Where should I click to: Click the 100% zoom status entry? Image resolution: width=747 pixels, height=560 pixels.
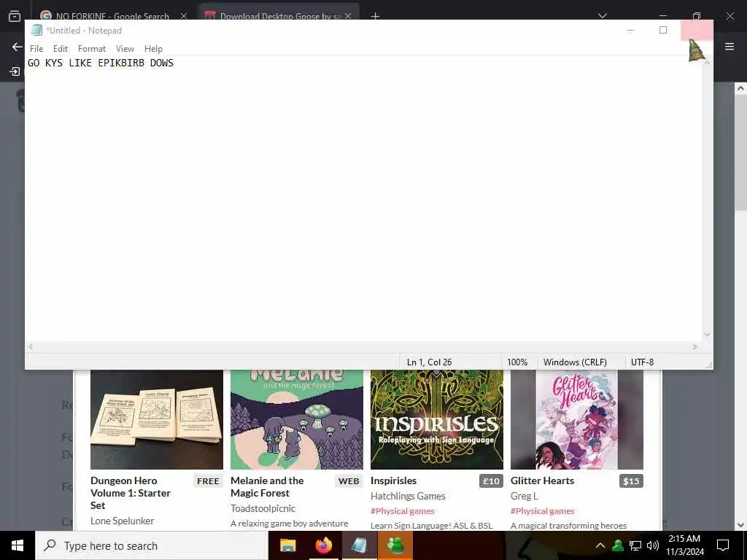click(x=517, y=362)
